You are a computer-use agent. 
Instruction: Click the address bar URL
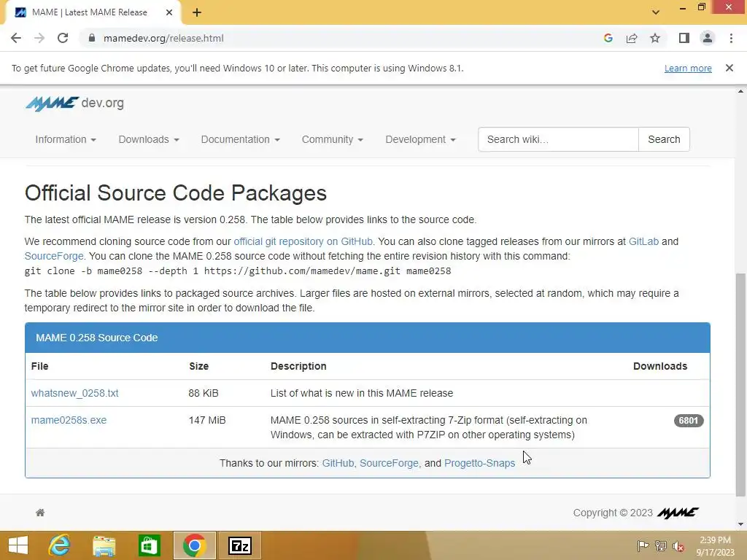pos(163,38)
